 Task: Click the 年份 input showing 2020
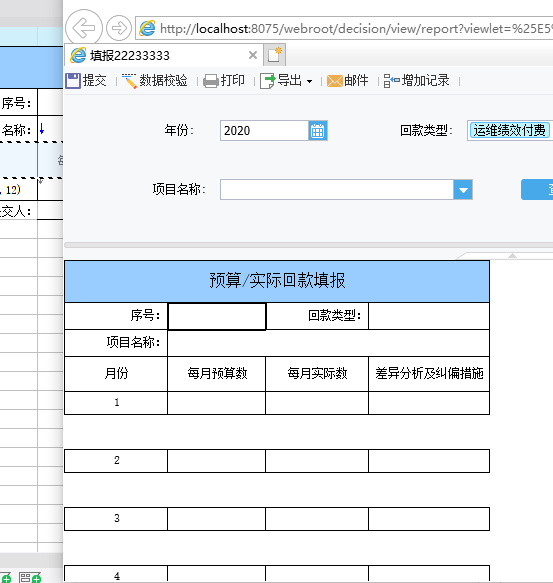[x=264, y=131]
